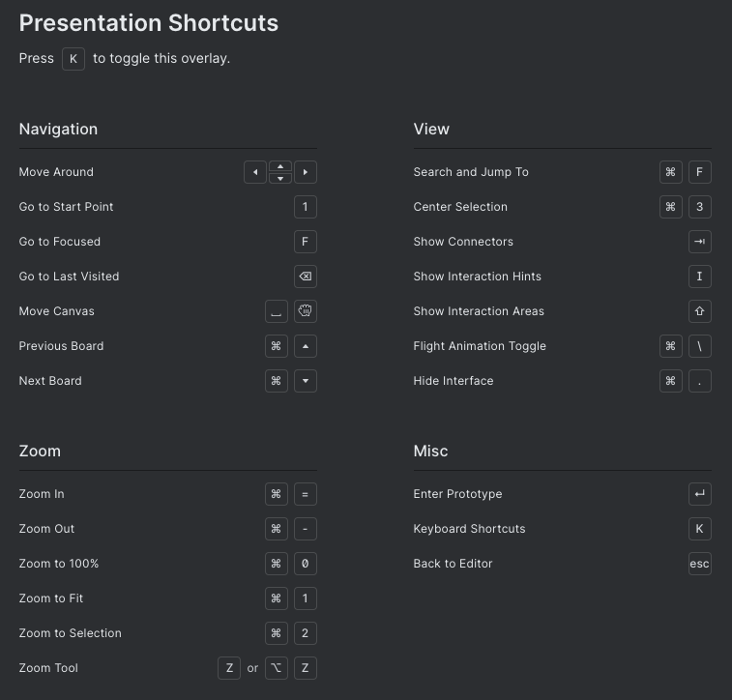Click the grab hand icon beside Move Canvas
The width and height of the screenshot is (732, 700).
coord(306,311)
